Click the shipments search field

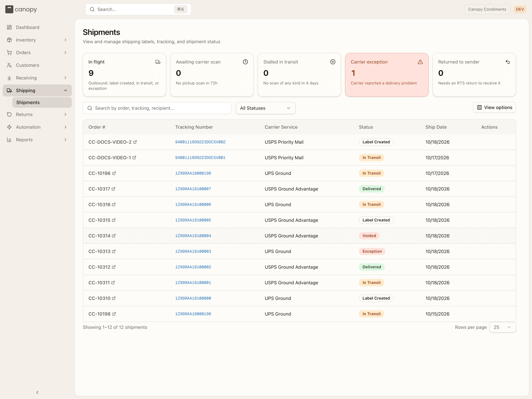coord(157,108)
